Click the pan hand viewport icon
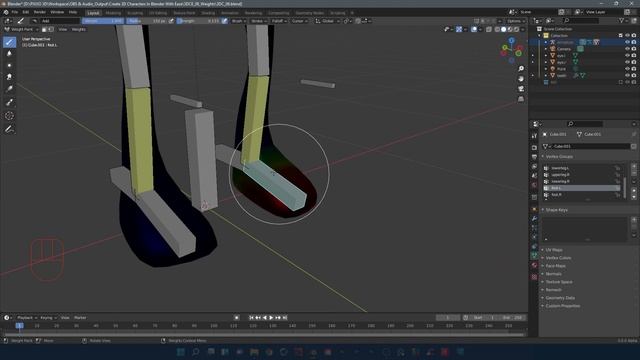 coord(521,79)
